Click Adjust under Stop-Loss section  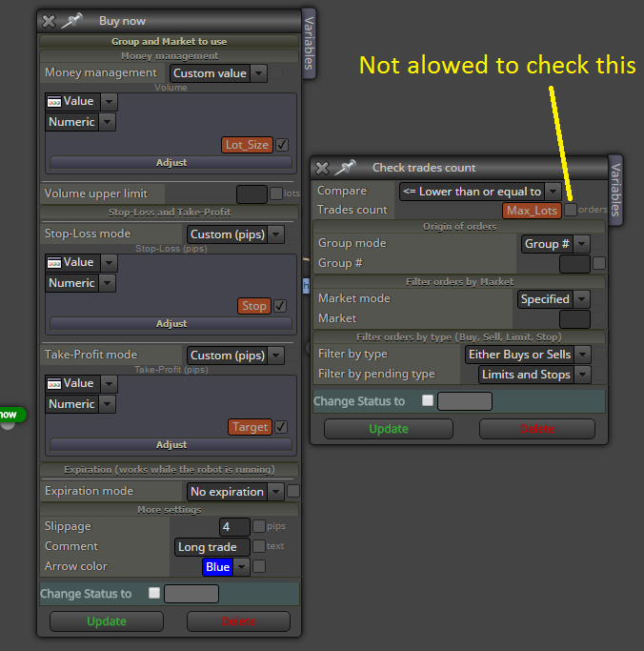coord(171,324)
